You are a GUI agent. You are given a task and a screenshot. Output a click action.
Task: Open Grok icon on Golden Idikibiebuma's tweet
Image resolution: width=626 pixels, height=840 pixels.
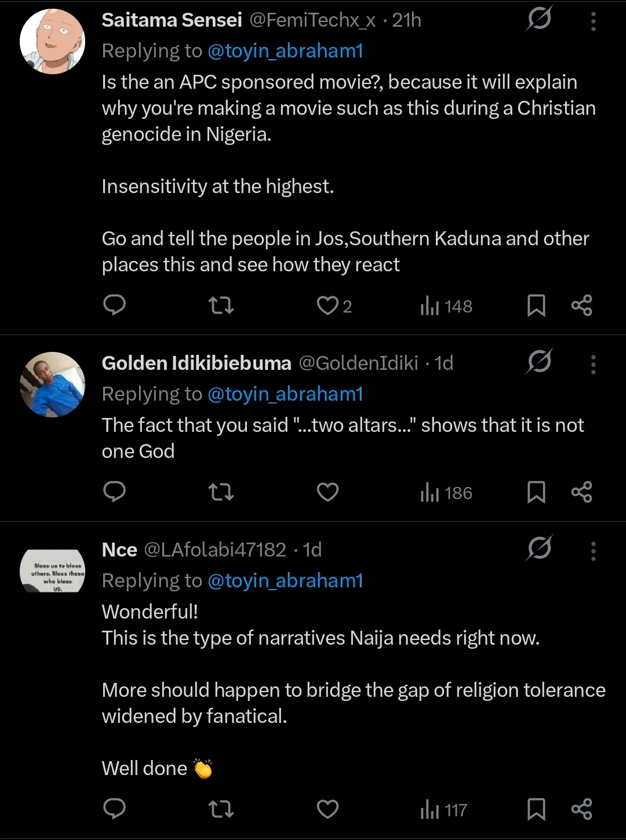click(539, 362)
